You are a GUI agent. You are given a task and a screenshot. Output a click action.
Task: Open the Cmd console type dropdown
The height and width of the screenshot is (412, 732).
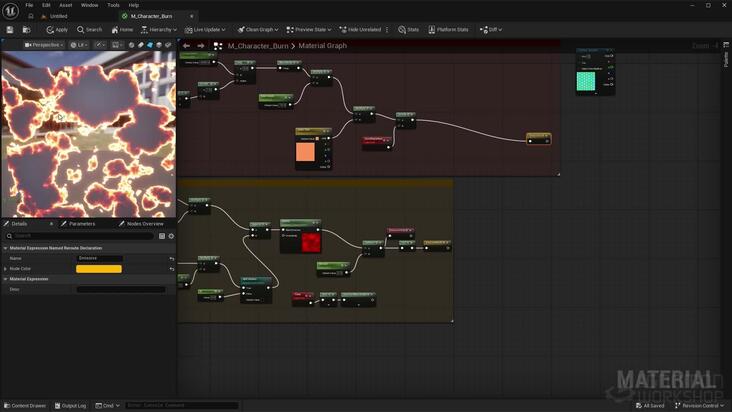(x=107, y=405)
